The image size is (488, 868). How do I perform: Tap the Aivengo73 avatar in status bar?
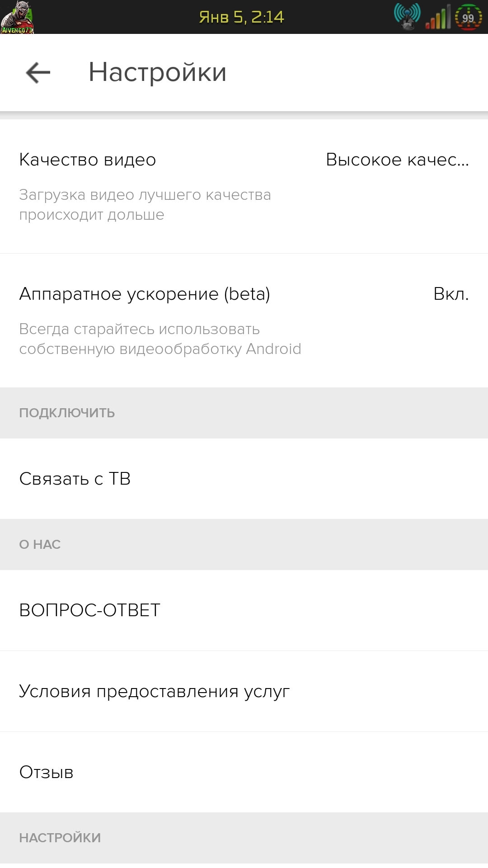17,17
